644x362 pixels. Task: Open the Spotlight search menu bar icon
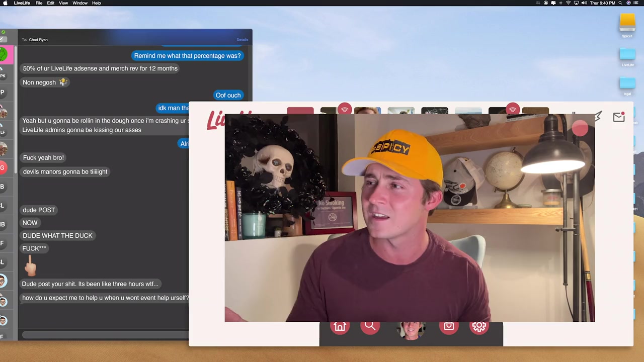coord(620,3)
